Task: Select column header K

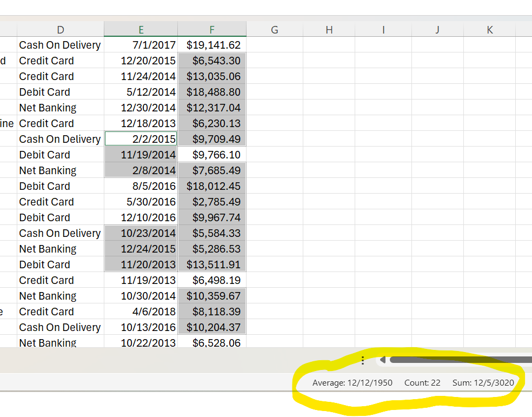Action: click(489, 30)
